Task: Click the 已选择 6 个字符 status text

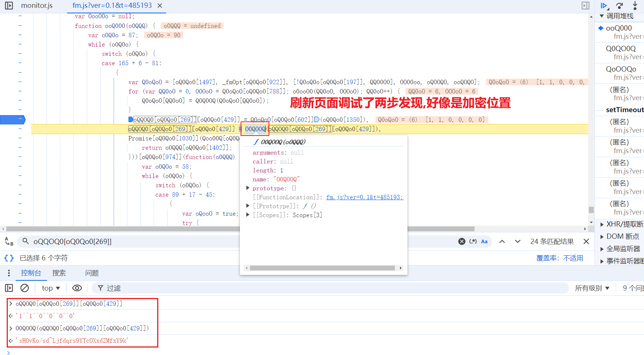Action: (x=44, y=258)
